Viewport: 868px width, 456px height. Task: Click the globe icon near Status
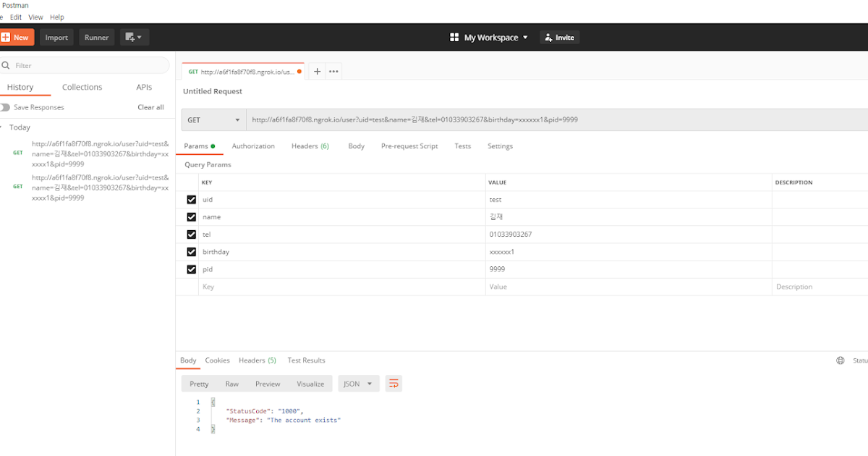click(840, 359)
